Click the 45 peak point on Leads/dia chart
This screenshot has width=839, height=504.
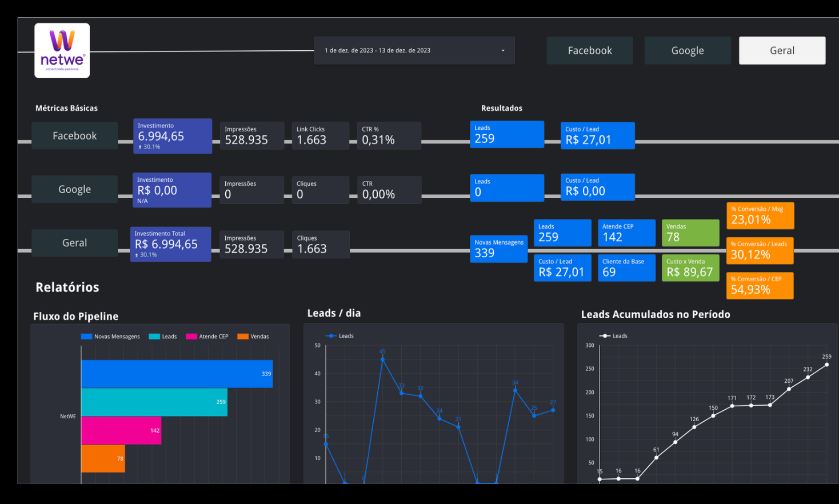coord(382,358)
